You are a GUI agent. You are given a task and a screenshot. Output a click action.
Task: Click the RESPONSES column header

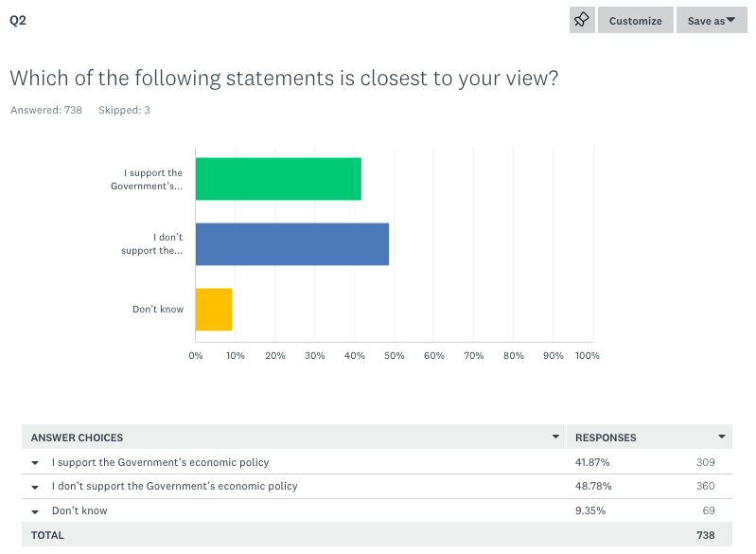[606, 438]
